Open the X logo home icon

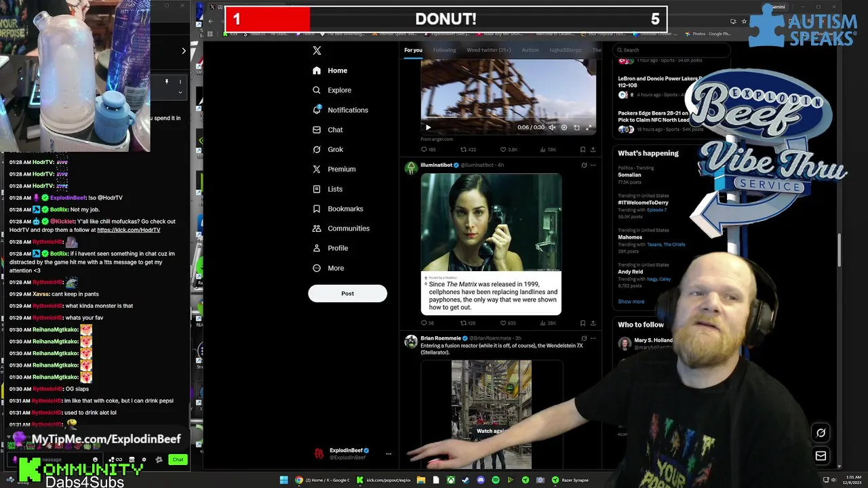pyautogui.click(x=317, y=51)
